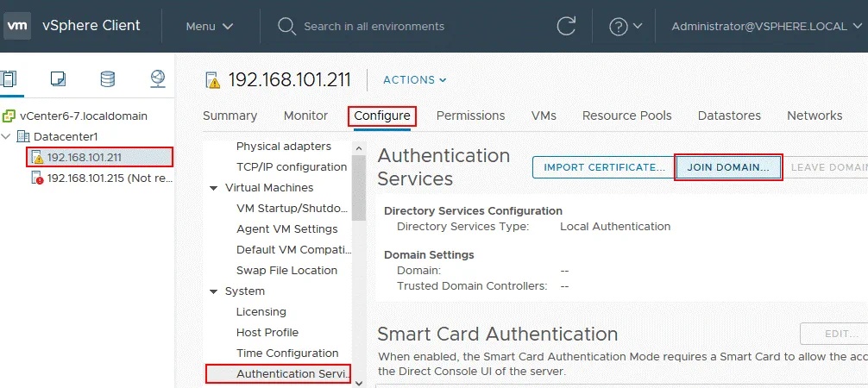
Task: Click the VMware vm logo
Action: pyautogui.click(x=18, y=26)
